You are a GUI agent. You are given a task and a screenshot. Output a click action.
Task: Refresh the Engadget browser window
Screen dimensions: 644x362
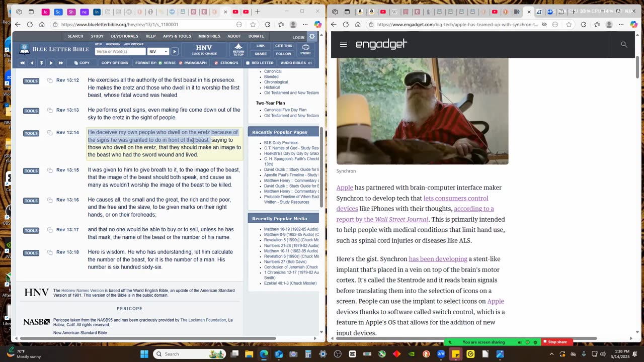pyautogui.click(x=346, y=24)
